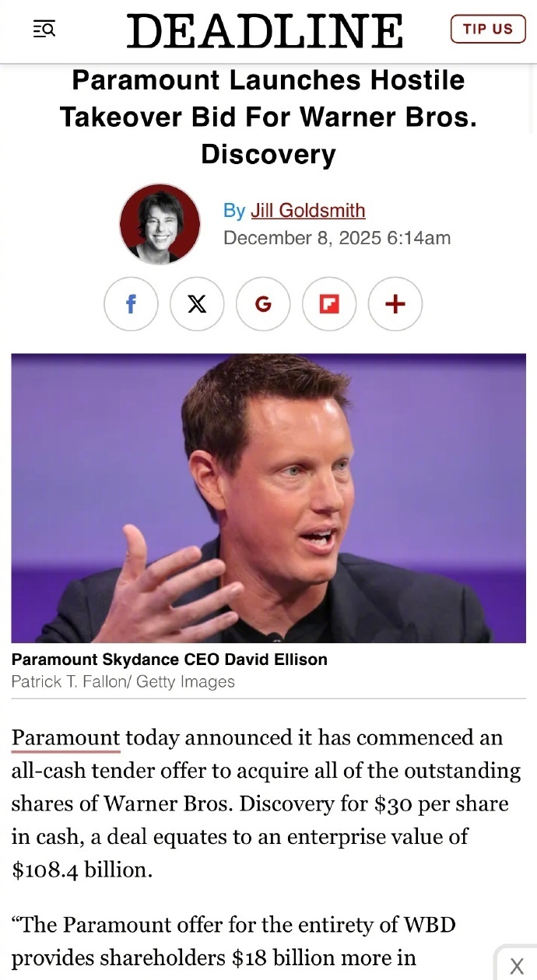
Task: Click the quote about the WBD offer
Action: 233,941
